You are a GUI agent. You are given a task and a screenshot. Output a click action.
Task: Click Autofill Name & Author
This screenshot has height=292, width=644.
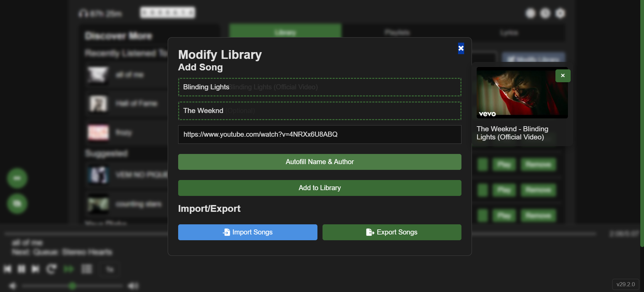tap(319, 162)
